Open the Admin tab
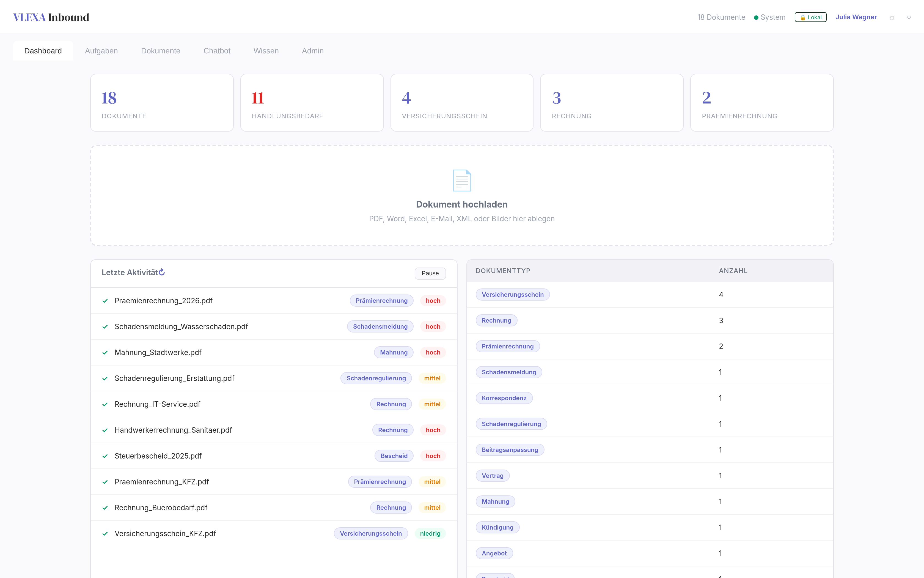 [313, 51]
